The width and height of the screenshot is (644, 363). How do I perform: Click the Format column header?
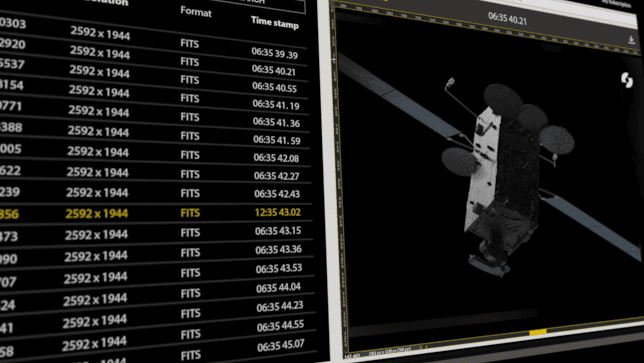coord(196,12)
